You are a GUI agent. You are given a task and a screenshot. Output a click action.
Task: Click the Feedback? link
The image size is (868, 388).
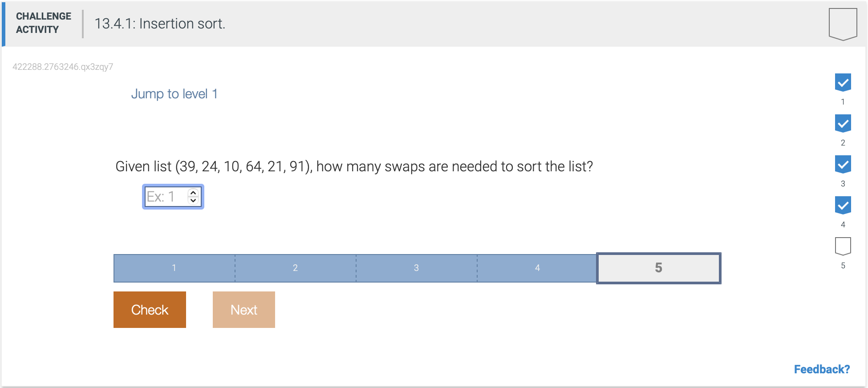[821, 369]
